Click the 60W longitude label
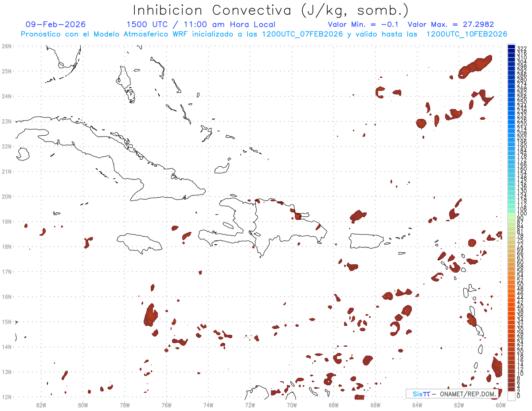 501,404
